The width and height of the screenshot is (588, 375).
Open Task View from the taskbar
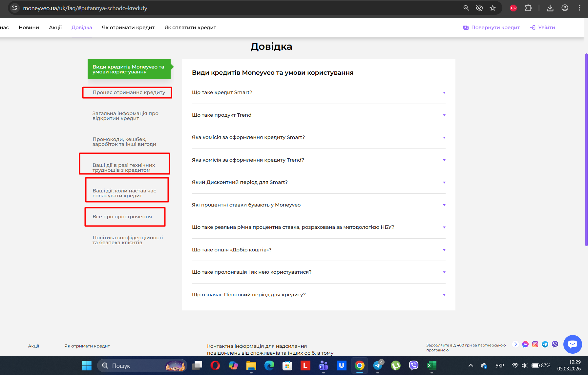(x=197, y=365)
